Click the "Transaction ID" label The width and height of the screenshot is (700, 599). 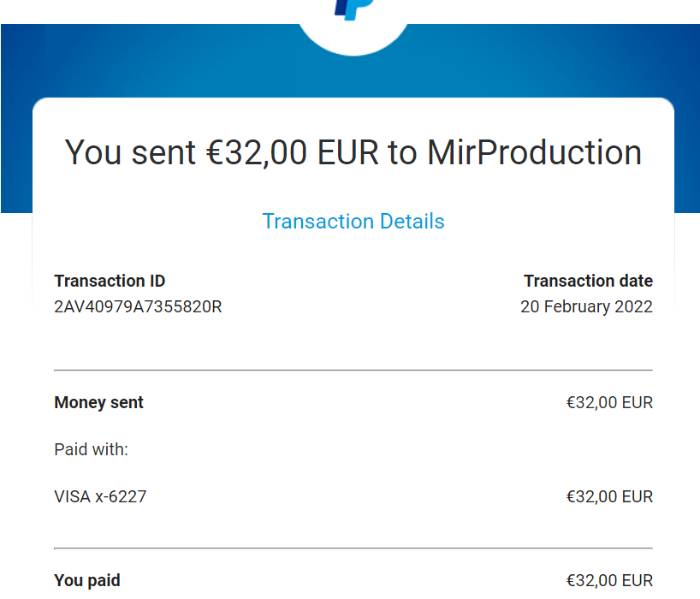110,281
